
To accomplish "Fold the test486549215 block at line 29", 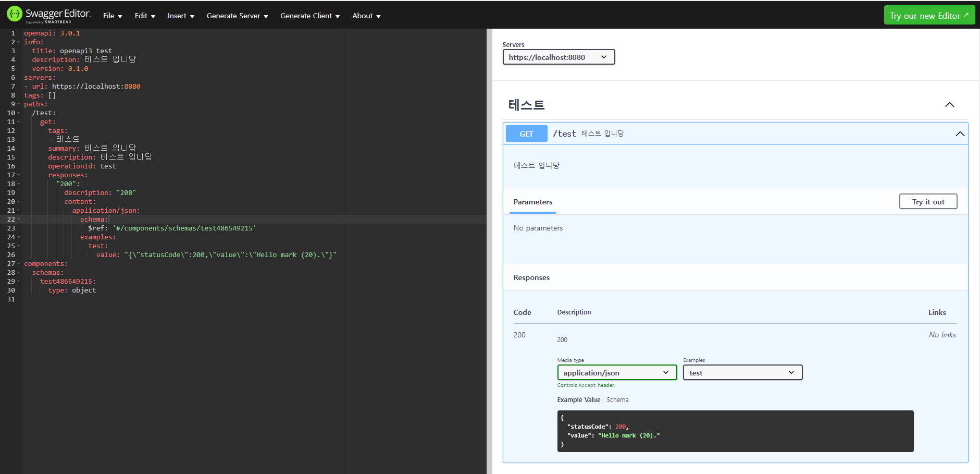I will click(19, 282).
